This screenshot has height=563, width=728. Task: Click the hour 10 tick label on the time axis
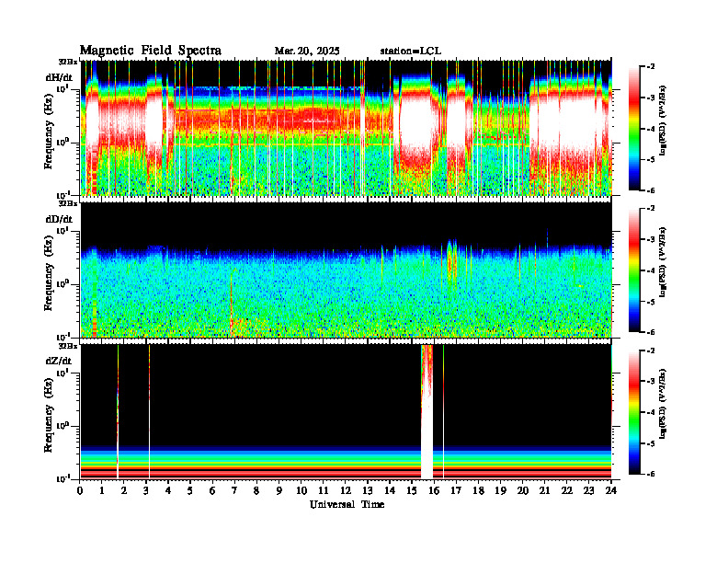301,491
